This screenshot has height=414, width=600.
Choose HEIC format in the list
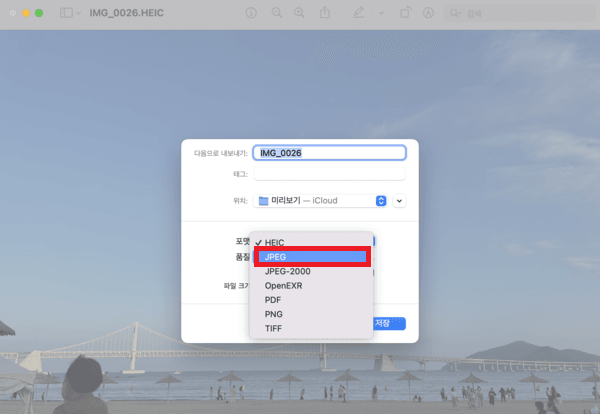tap(311, 242)
